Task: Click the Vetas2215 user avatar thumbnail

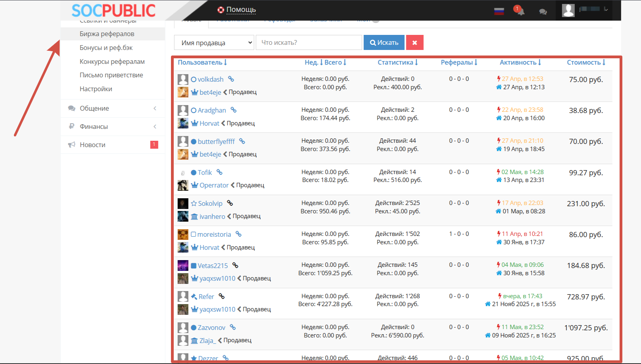Action: 183,266
